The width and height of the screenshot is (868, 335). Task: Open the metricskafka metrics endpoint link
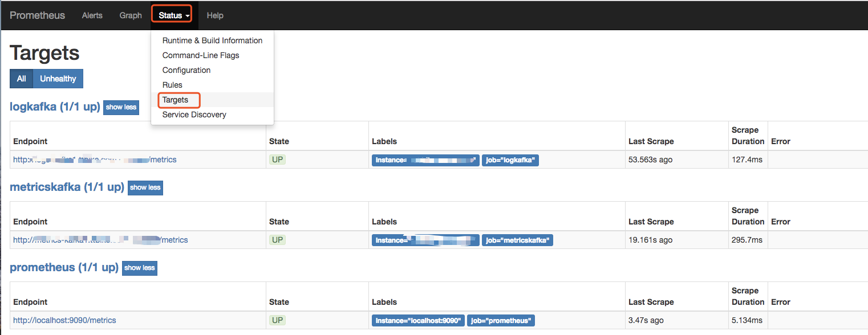[x=100, y=240]
